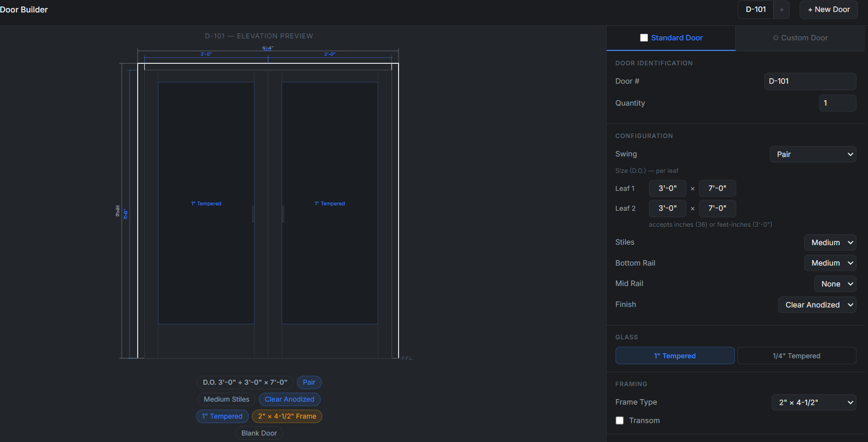Select 1" Tempered glass option
The image size is (868, 442).
675,356
